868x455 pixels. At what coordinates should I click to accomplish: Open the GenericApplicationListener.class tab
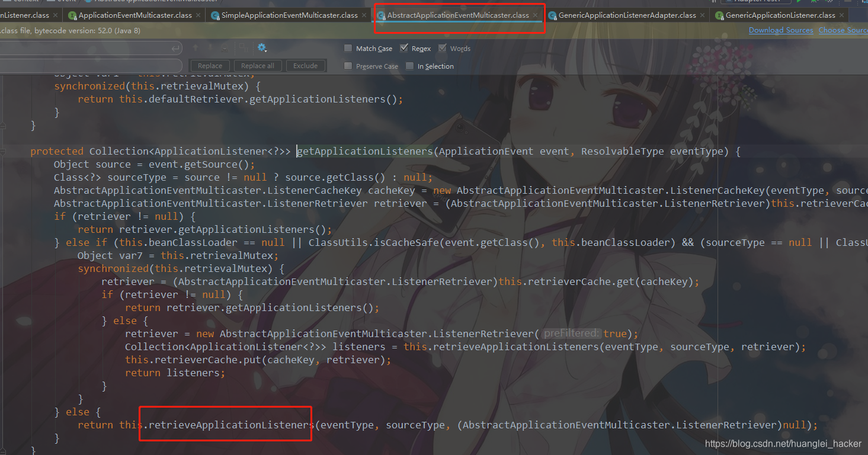tap(780, 15)
